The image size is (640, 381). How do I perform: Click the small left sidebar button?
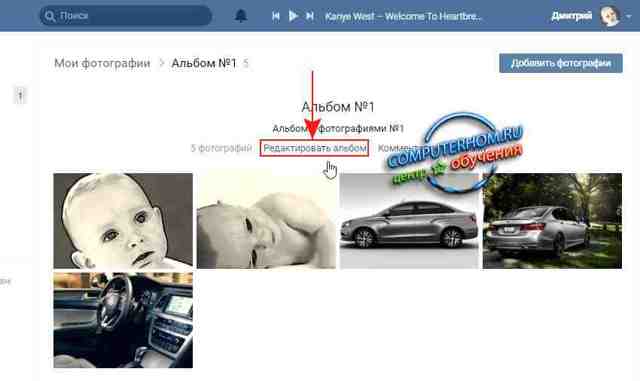point(20,95)
